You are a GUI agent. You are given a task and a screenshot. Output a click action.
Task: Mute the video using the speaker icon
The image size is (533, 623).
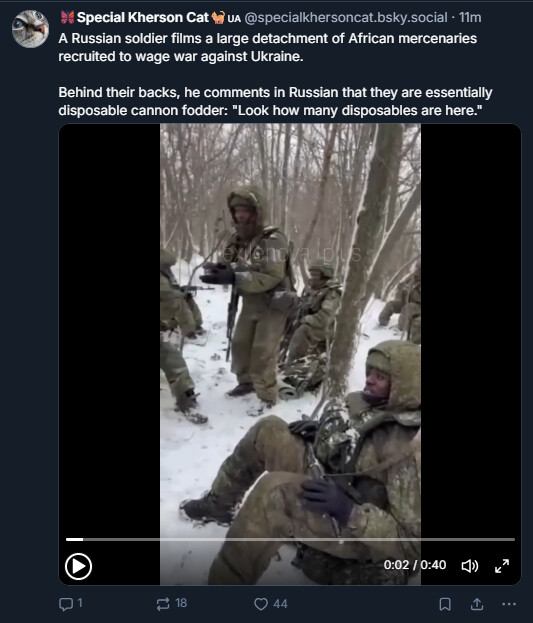pyautogui.click(x=469, y=566)
